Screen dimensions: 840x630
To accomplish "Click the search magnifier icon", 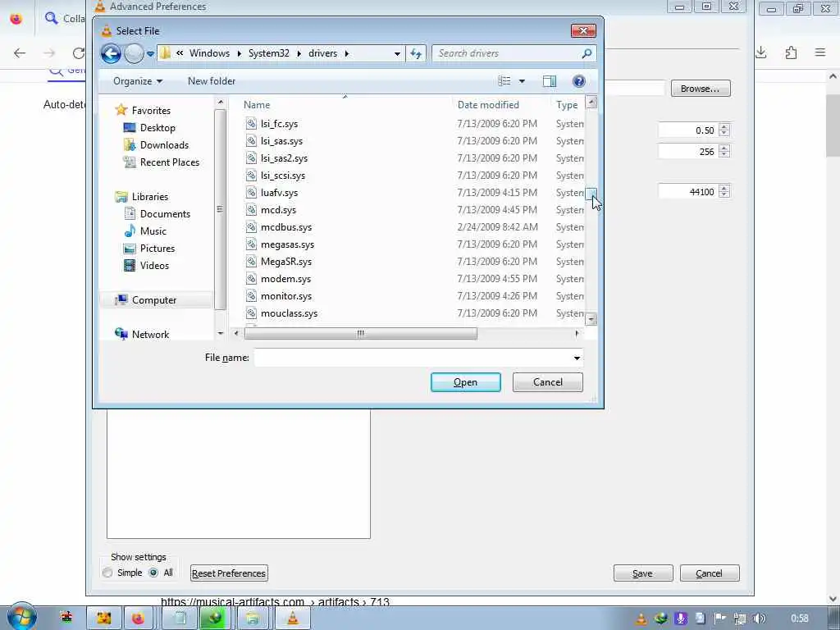I will pos(587,53).
